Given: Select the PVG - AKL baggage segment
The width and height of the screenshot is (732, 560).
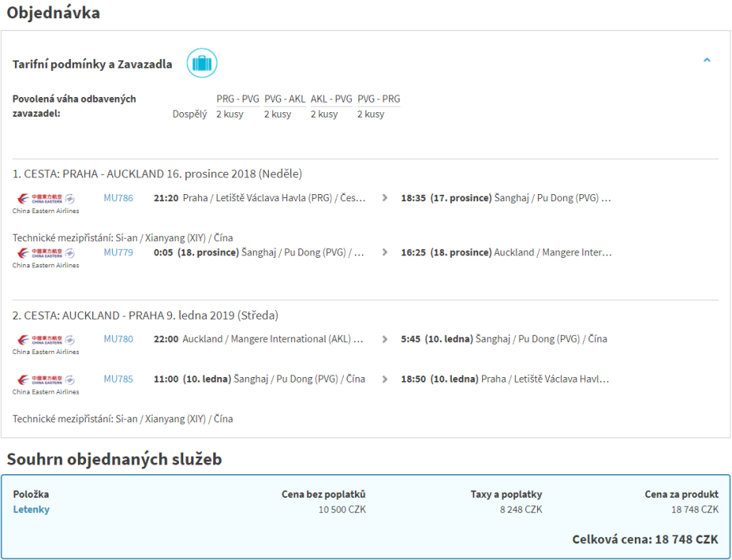Looking at the screenshot, I should coord(285,99).
